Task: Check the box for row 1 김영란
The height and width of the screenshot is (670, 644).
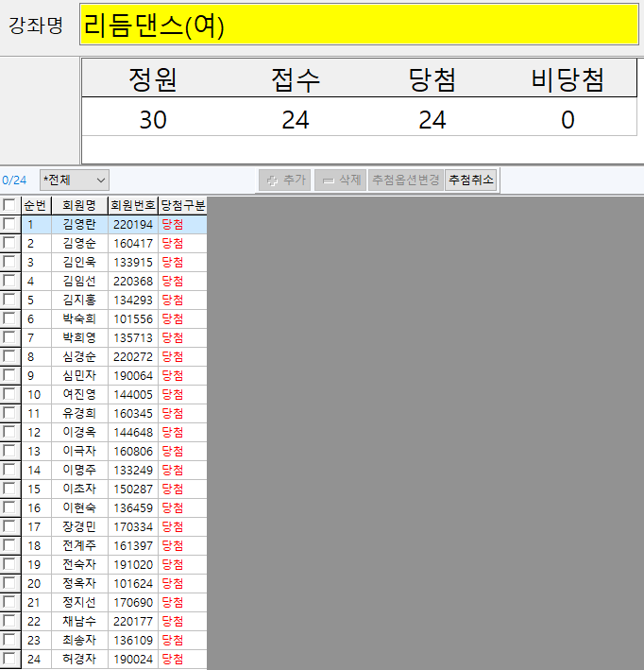Action: point(8,224)
